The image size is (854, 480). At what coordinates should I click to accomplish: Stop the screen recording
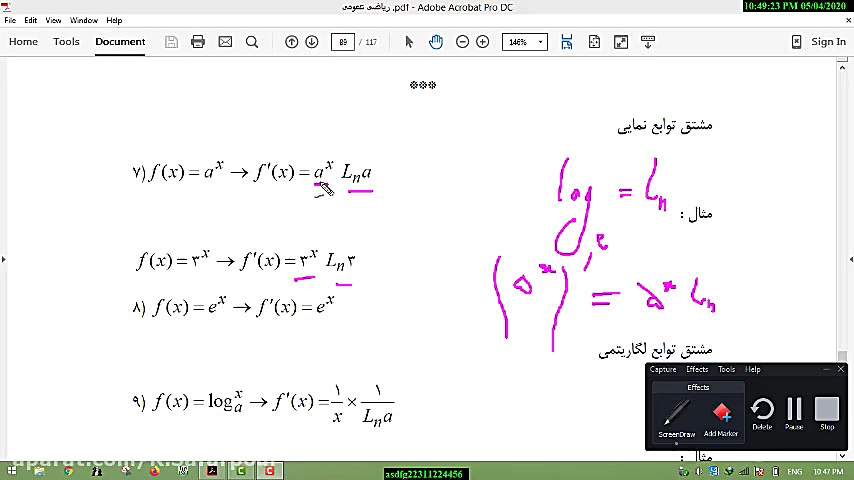(x=827, y=414)
